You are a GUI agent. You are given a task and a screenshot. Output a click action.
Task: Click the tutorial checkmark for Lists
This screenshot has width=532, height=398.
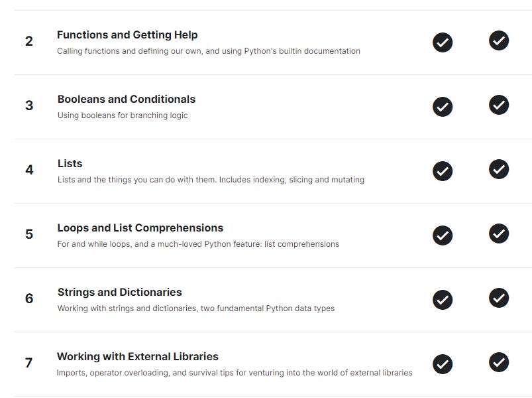click(442, 171)
